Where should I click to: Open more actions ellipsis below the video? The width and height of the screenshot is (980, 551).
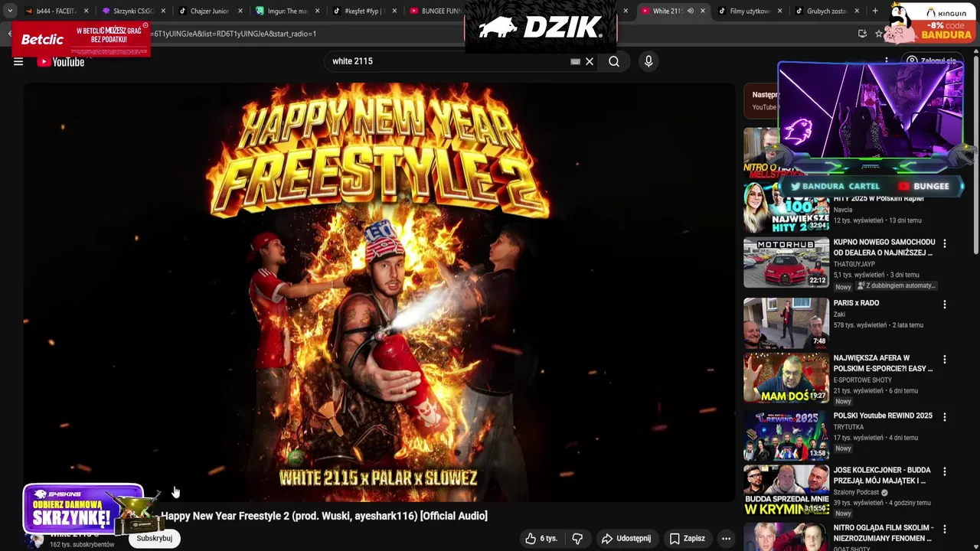[726, 538]
